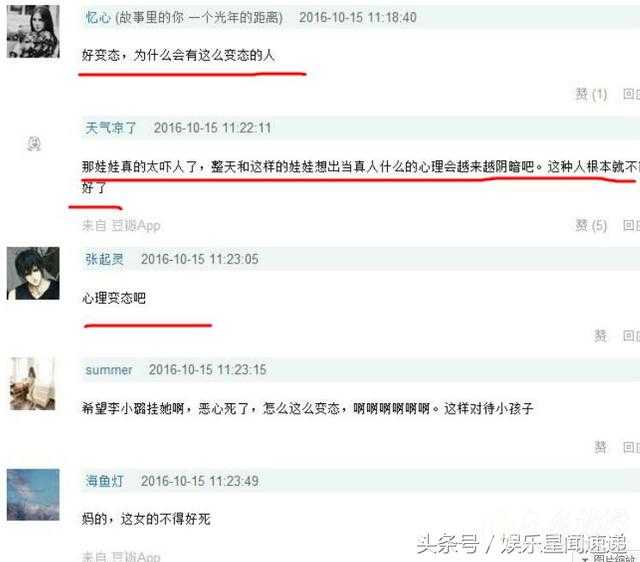The height and width of the screenshot is (562, 640).
Task: Open username link 忆心
Action: coord(98,18)
